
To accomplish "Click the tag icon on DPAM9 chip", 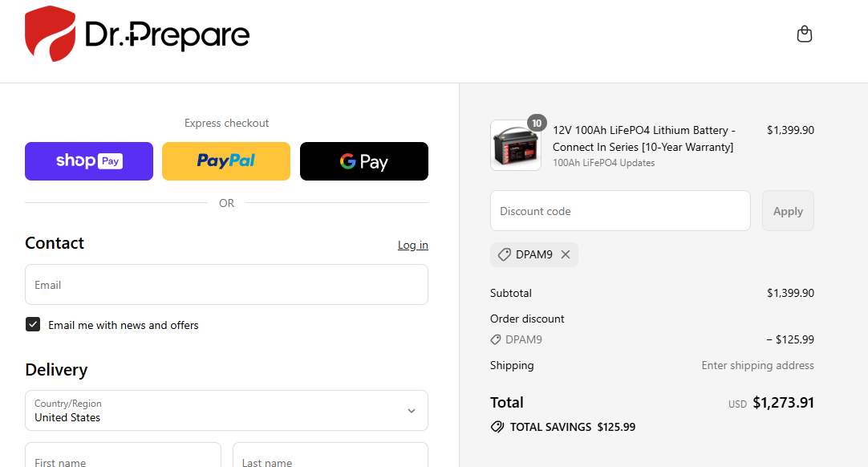I will point(504,254).
